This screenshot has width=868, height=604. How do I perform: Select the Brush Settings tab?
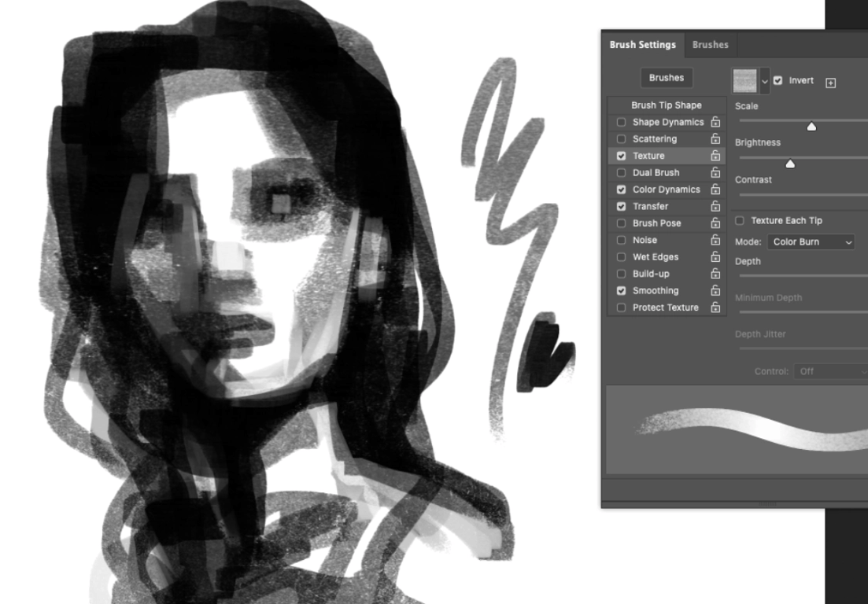click(643, 45)
